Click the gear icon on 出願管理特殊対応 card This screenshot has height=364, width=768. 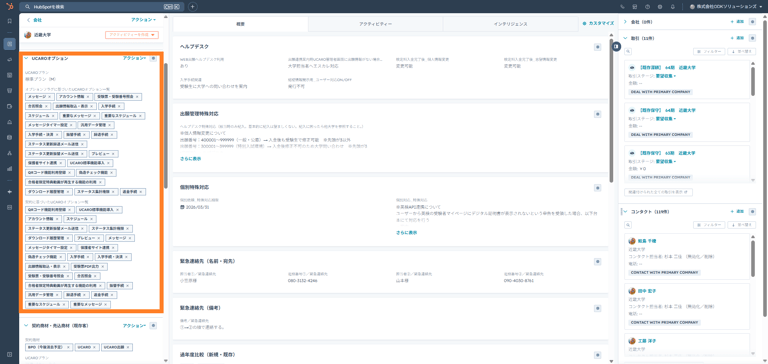(x=598, y=114)
